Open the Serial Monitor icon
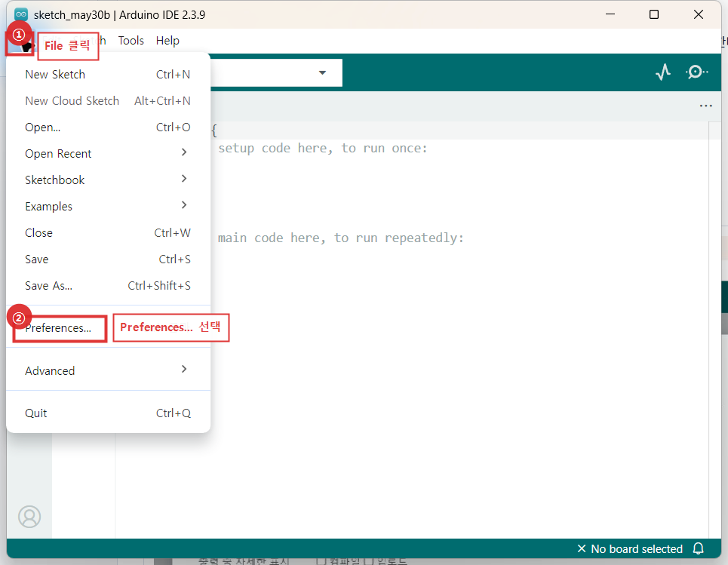The image size is (728, 565). [x=696, y=72]
